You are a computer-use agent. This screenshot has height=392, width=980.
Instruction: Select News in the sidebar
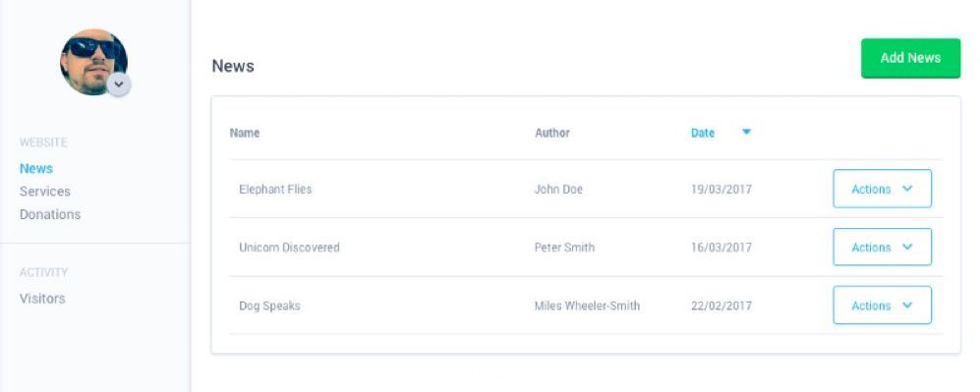coord(36,169)
